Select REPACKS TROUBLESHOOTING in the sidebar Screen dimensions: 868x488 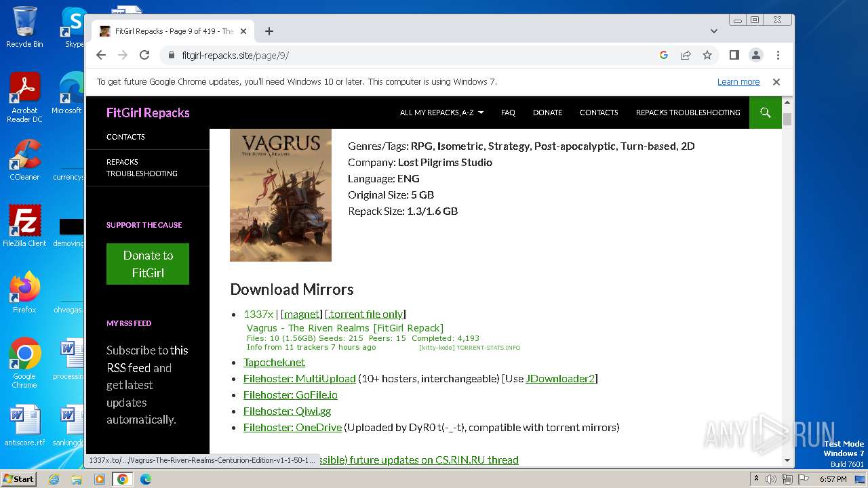click(x=142, y=167)
